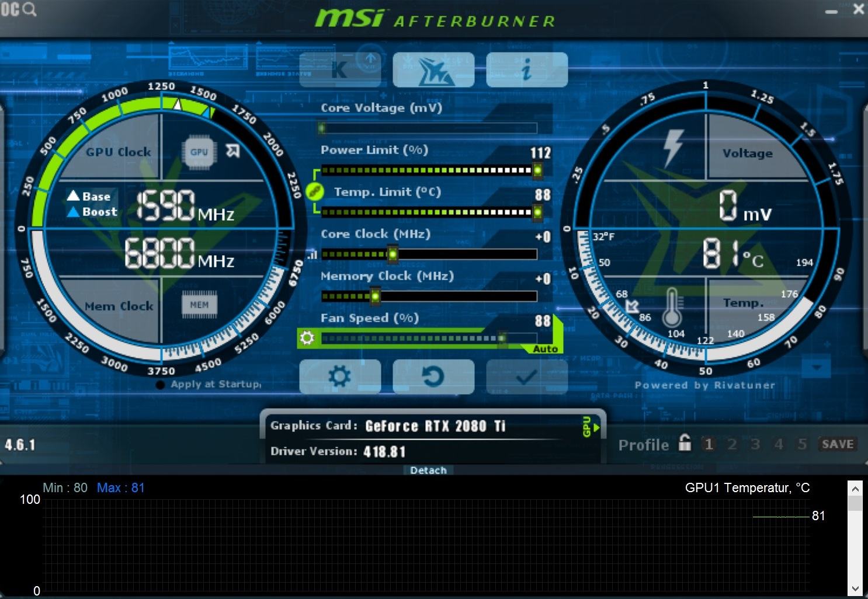Click the 6800 MHz memory clock reading
This screenshot has width=868, height=599.
point(179,253)
